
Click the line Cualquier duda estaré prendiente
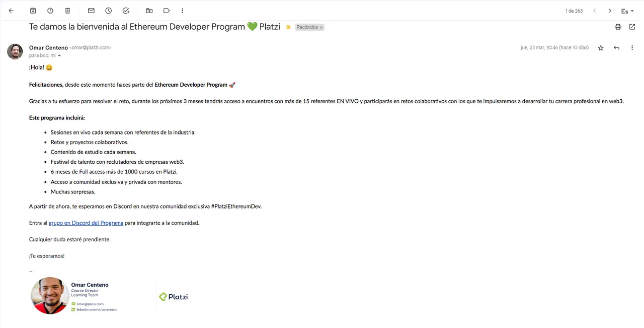pyautogui.click(x=70, y=239)
